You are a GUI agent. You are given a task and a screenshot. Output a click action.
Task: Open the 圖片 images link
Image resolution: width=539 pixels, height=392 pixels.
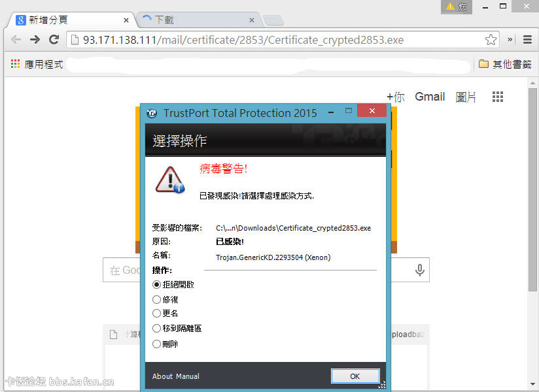pyautogui.click(x=466, y=97)
